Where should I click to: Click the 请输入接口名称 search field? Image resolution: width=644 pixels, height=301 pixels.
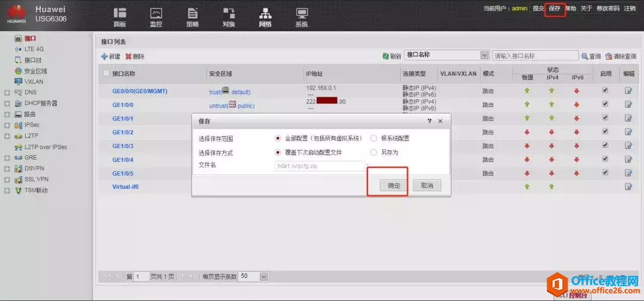(x=535, y=56)
